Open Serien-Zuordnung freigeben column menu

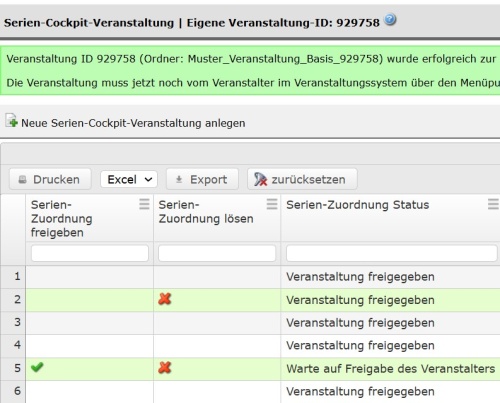point(144,204)
